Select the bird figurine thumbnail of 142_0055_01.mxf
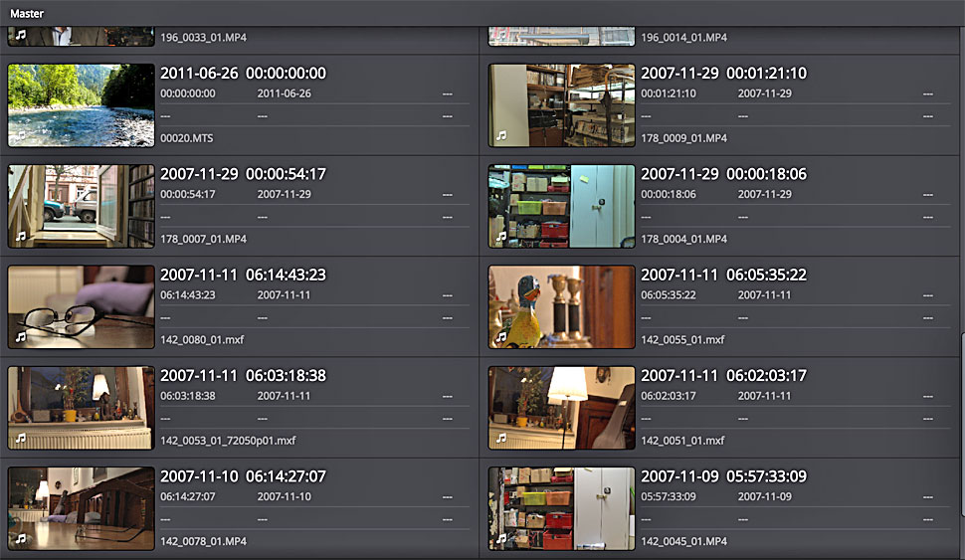 561,307
